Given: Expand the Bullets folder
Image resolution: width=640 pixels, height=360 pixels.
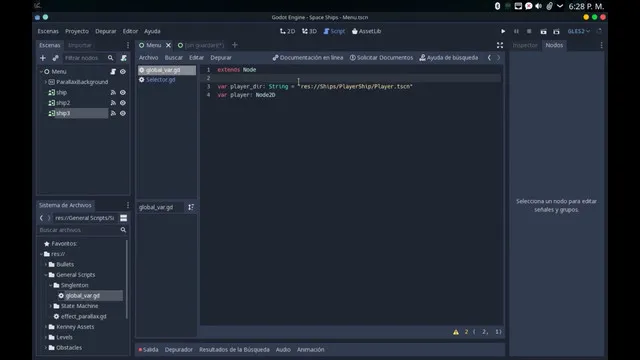Looking at the screenshot, I should pyautogui.click(x=46, y=264).
